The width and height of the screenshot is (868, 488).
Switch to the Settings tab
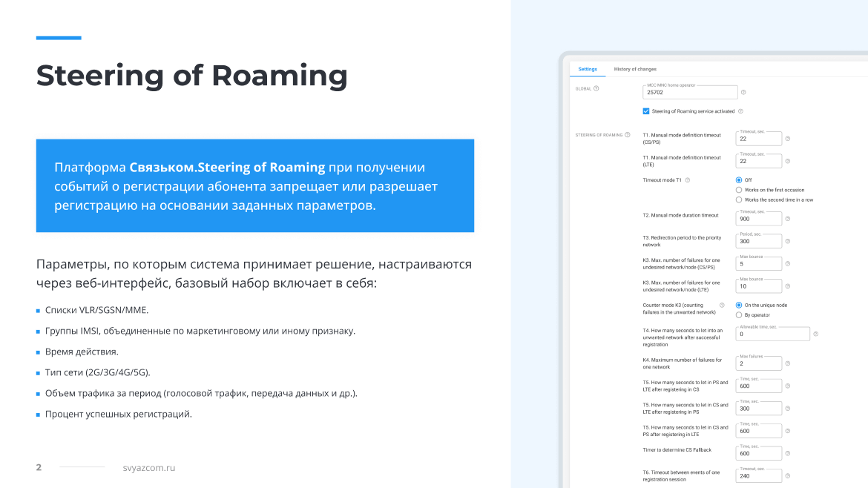[588, 69]
